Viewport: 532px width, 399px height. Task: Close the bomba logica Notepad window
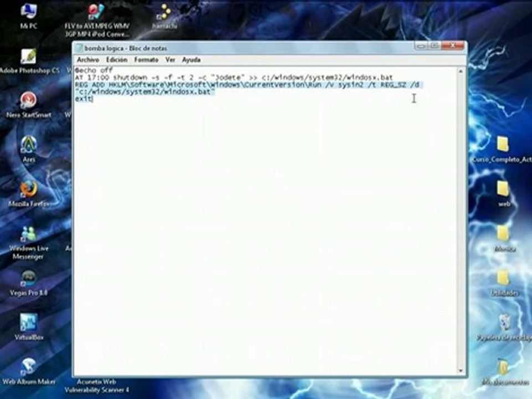(452, 45)
